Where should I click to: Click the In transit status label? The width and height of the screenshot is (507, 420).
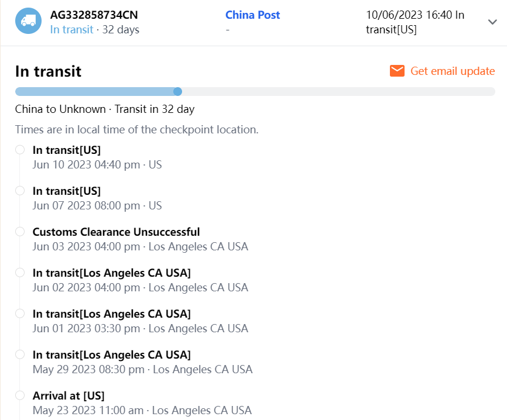pos(71,29)
